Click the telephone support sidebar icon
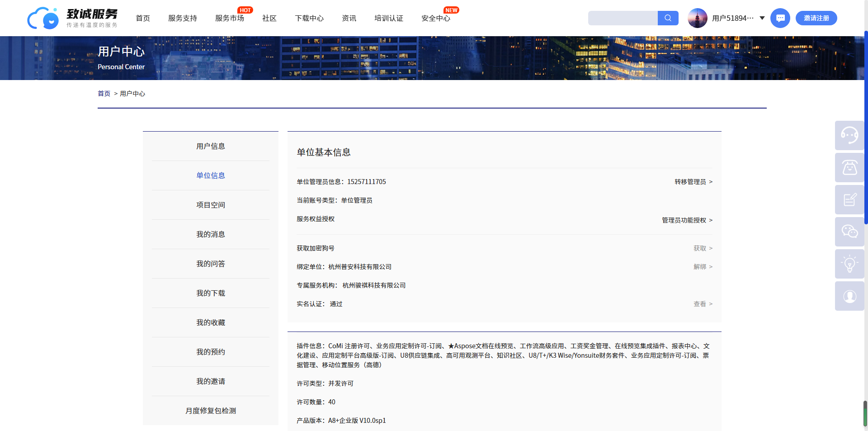This screenshot has width=868, height=431. [849, 167]
